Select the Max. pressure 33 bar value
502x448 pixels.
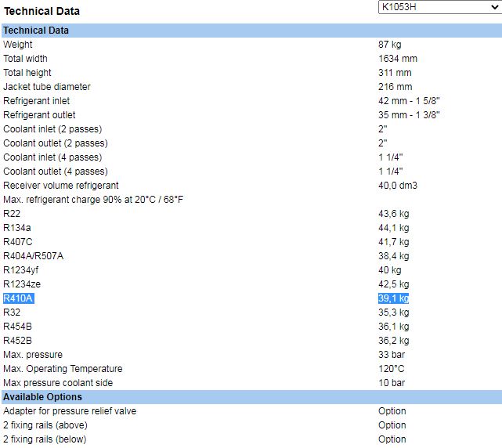point(391,355)
